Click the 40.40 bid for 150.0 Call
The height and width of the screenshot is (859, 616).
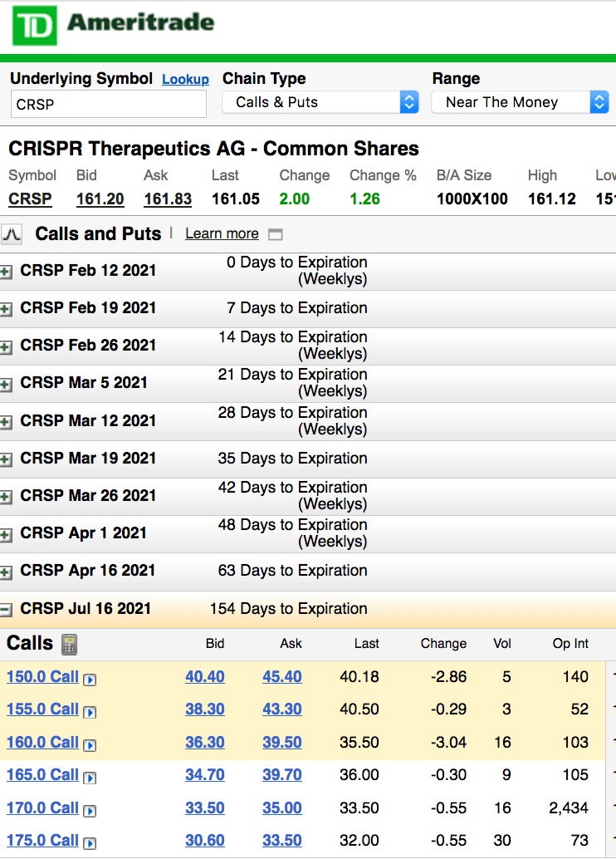[205, 676]
